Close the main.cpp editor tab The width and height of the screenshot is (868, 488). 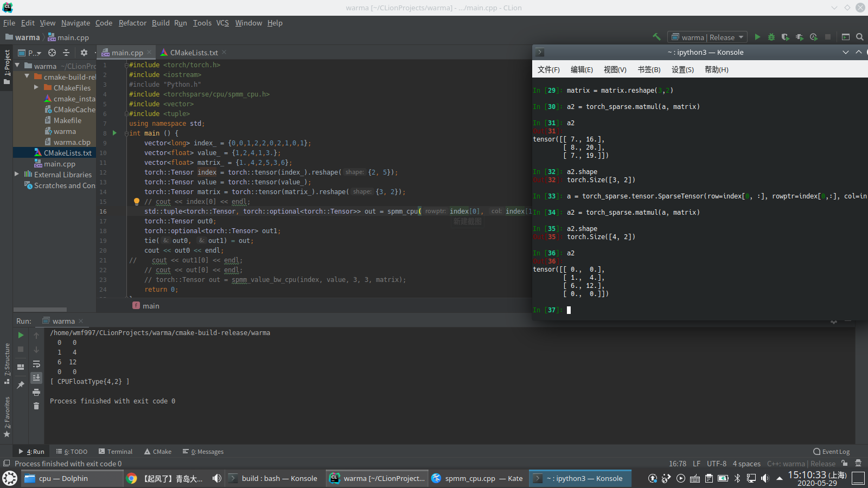[149, 53]
